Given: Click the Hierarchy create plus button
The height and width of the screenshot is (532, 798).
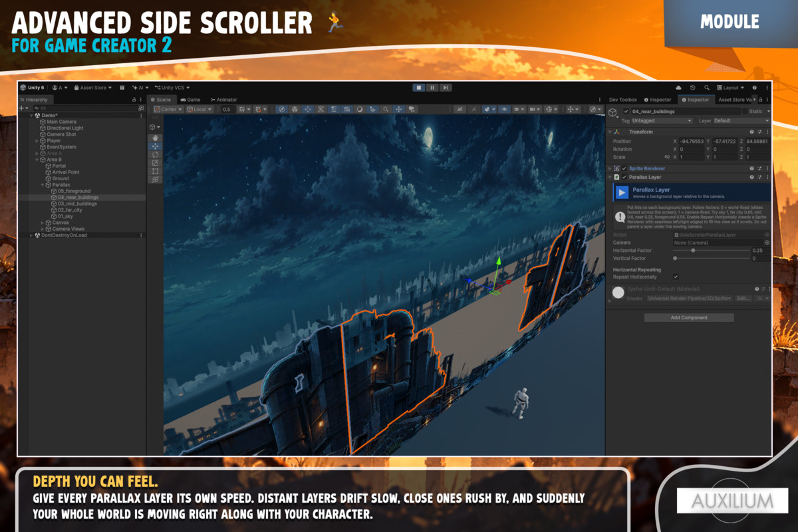Looking at the screenshot, I should tap(23, 108).
